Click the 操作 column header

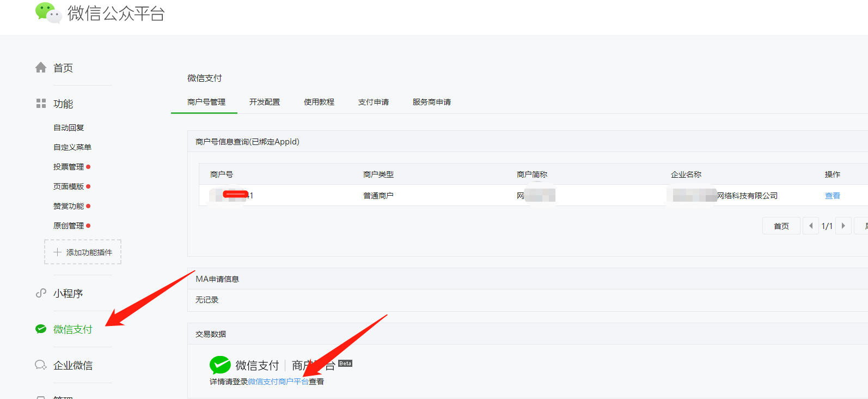tap(833, 174)
